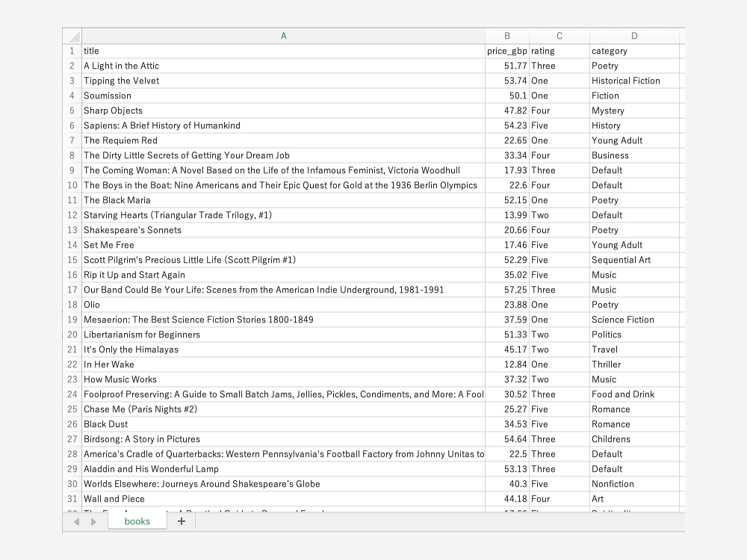Click cell 'Black Dust'

[x=283, y=424]
